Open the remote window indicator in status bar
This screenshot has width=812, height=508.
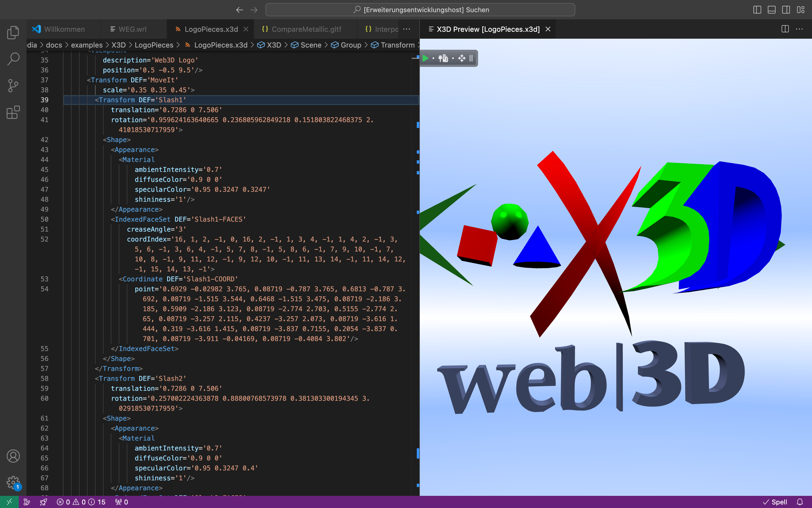[9, 502]
